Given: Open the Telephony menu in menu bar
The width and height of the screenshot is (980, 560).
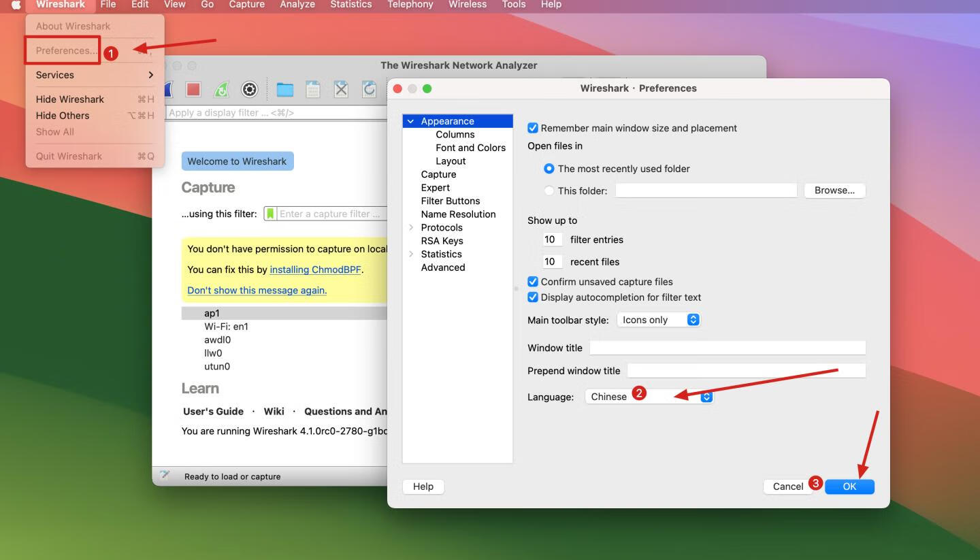Looking at the screenshot, I should pos(410,5).
